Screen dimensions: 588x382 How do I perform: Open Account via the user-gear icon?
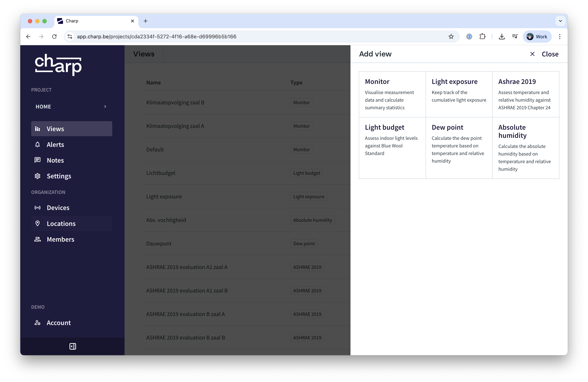click(37, 323)
